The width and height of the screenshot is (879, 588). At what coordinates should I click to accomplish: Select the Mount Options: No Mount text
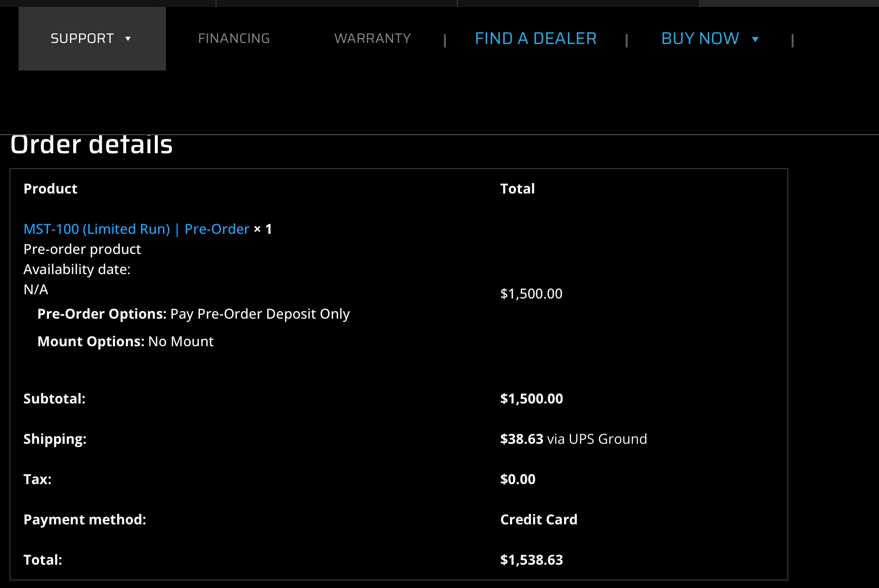(x=126, y=341)
